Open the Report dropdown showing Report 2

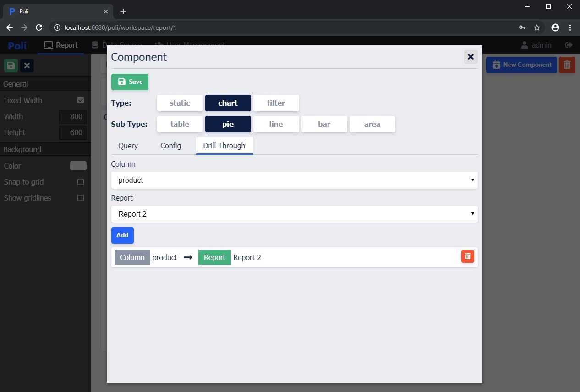(294, 214)
